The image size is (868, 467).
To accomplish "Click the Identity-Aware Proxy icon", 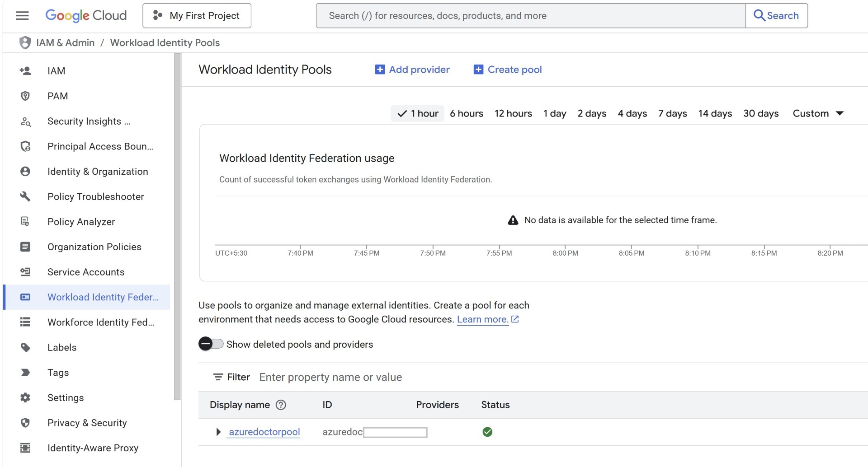I will (x=25, y=448).
